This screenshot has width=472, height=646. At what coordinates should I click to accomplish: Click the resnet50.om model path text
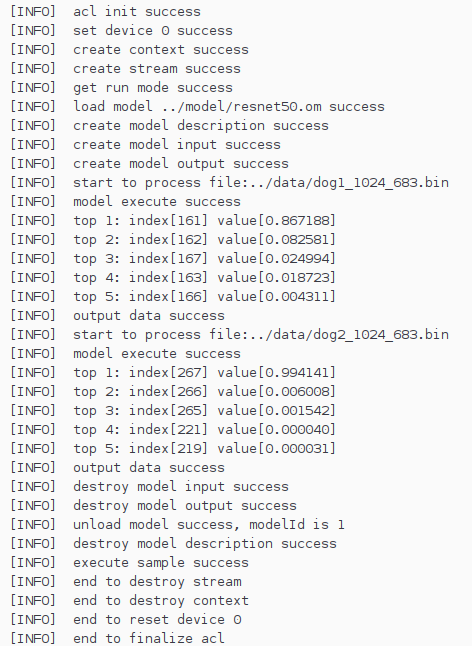click(242, 106)
